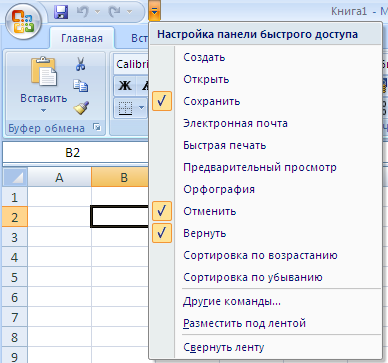Image resolution: width=388 pixels, height=363 pixels.
Task: Click the Cut scissors icon
Action: [x=80, y=64]
